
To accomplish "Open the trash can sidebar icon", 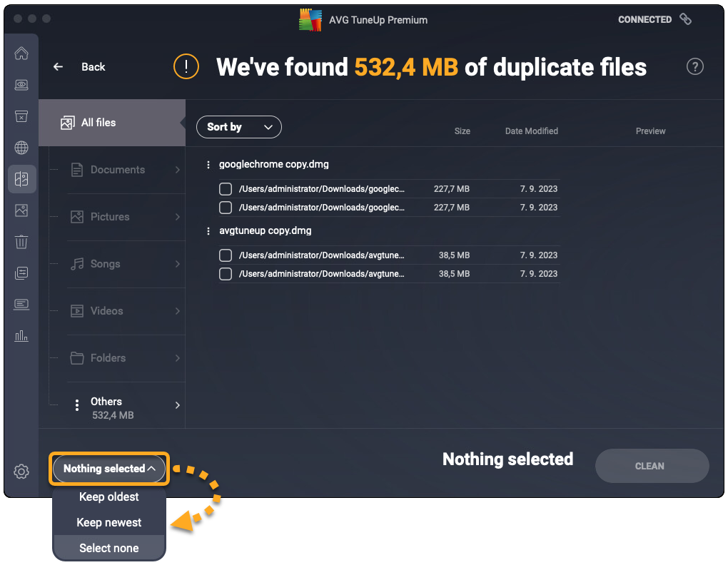I will pos(21,242).
